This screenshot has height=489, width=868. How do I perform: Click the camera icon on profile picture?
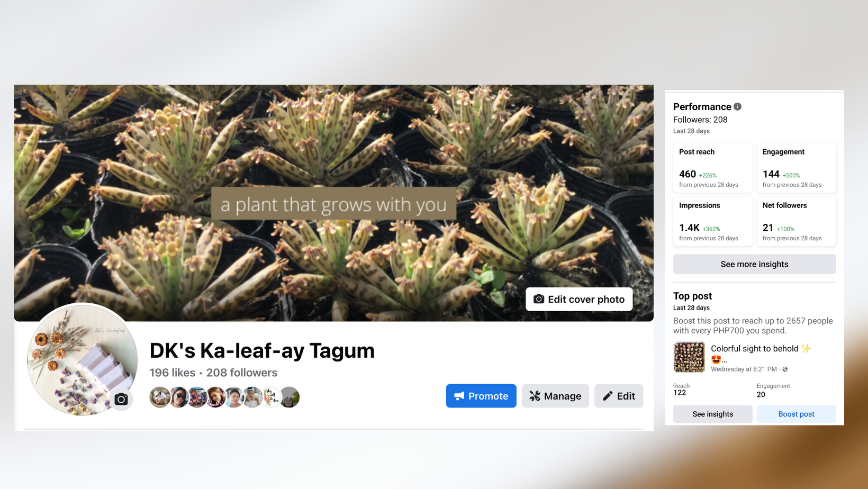(121, 400)
